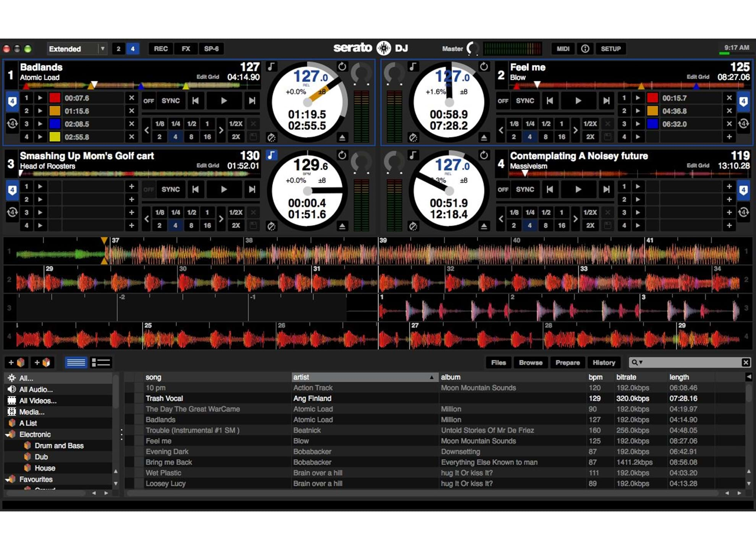Switch to 2 deck layout

[x=118, y=49]
